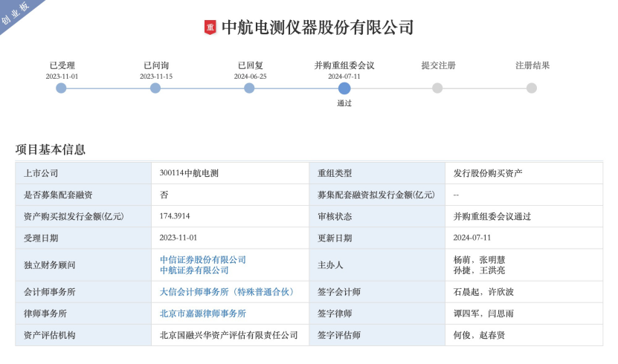Click the 174.3914 amount value

(x=175, y=216)
